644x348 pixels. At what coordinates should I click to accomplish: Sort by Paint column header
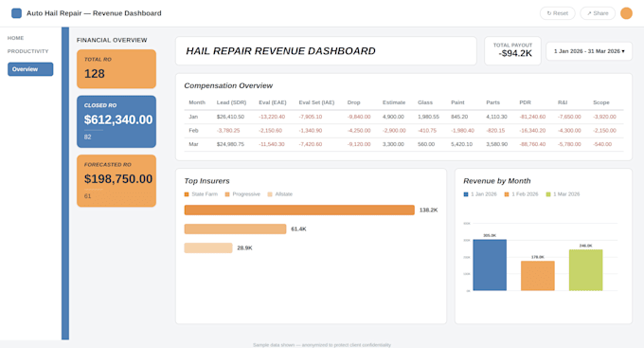(x=457, y=102)
